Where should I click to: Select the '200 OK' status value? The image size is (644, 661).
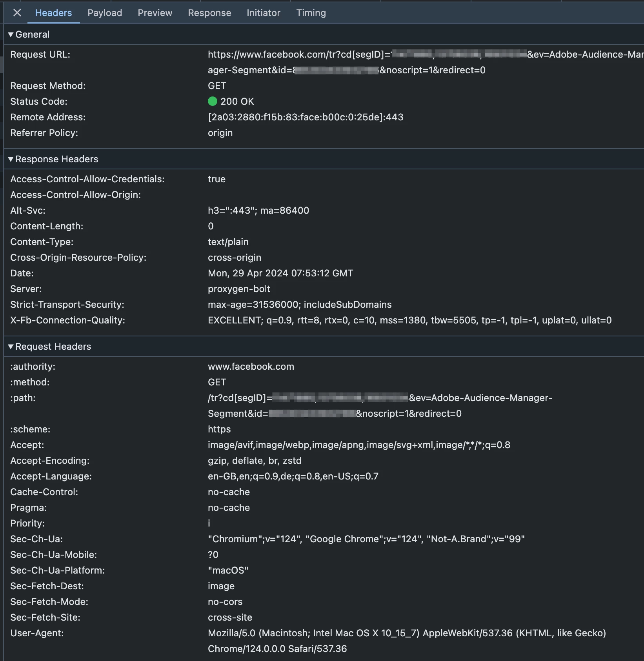[237, 102]
